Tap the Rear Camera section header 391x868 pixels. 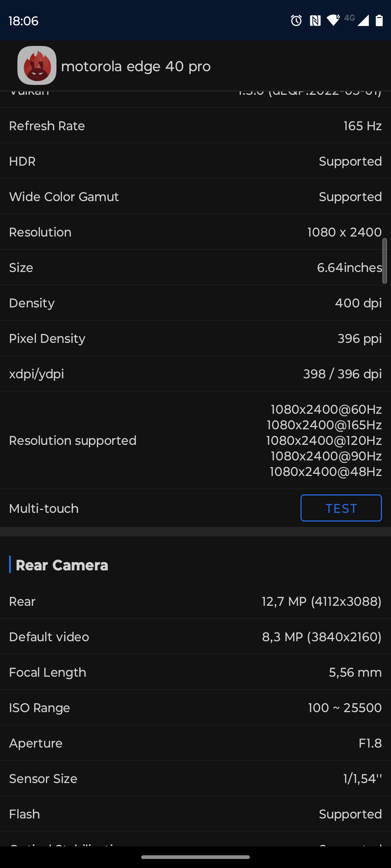(62, 565)
